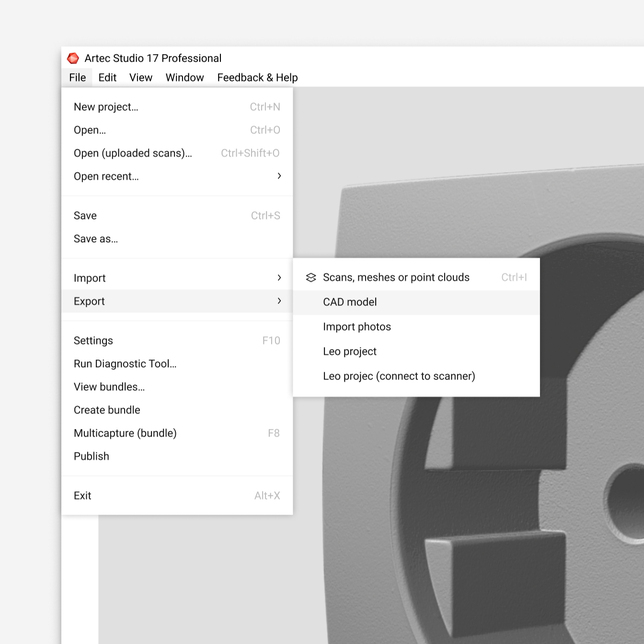The height and width of the screenshot is (644, 644).
Task: Open the Import submenu entry
Action: click(x=177, y=278)
